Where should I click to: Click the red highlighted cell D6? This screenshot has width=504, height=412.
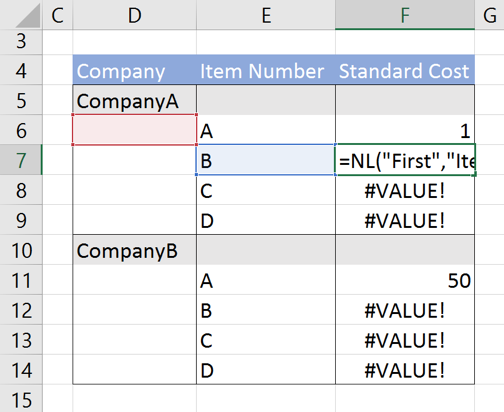[135, 130]
